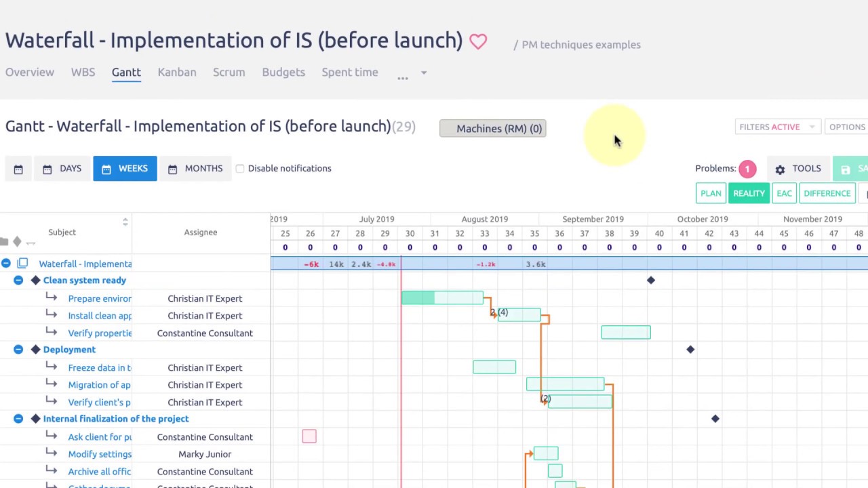Click the subtask arrow icon before Ask client
The width and height of the screenshot is (868, 488).
[52, 435]
